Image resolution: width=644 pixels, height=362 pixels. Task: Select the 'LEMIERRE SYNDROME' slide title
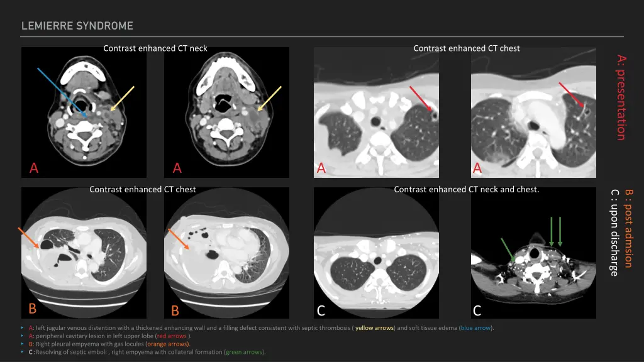coord(77,26)
